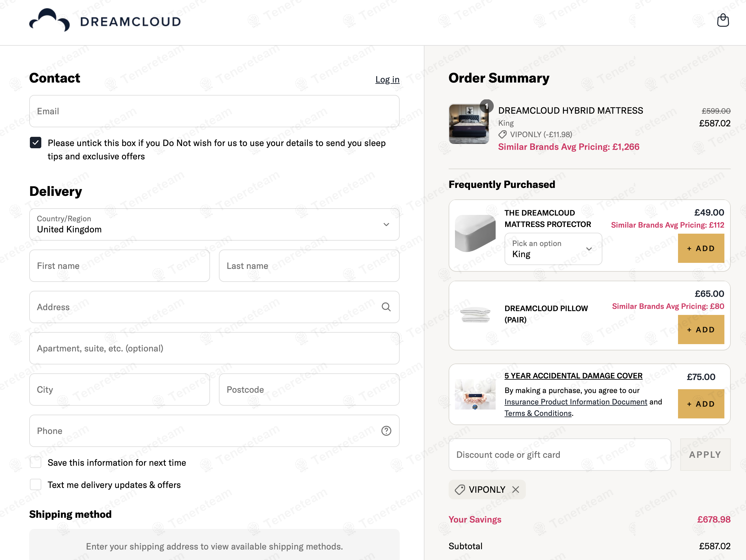Open 5 Year Accidental Damage Cover link

pyautogui.click(x=573, y=376)
